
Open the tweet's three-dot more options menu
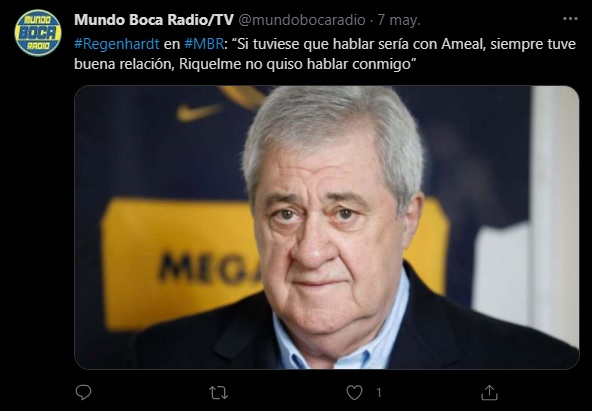pyautogui.click(x=570, y=19)
